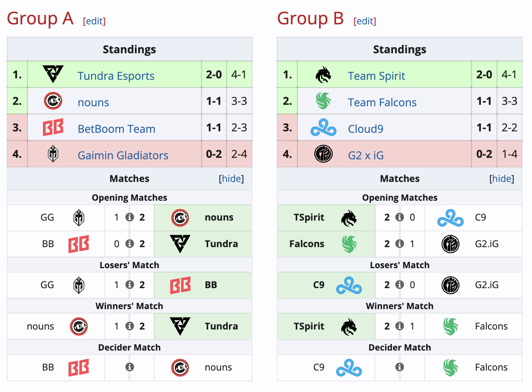
Task: Hide the Group A matches section
Action: pyautogui.click(x=232, y=178)
